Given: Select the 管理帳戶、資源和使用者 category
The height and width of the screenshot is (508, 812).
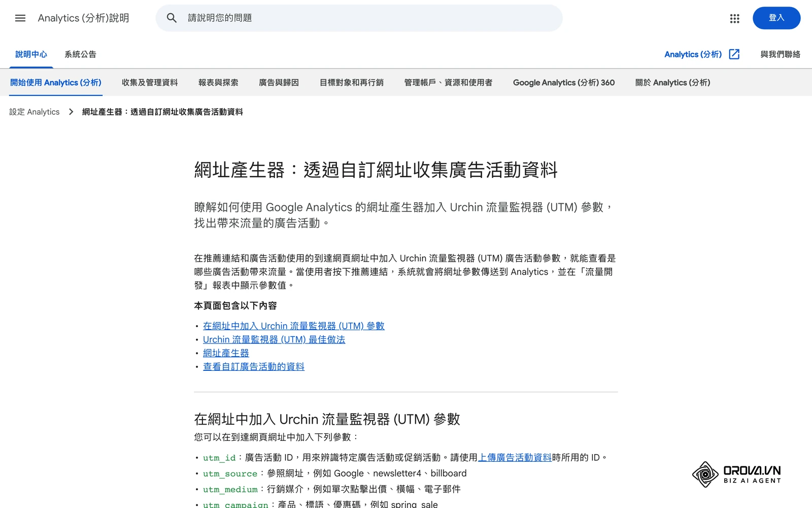Looking at the screenshot, I should (448, 83).
